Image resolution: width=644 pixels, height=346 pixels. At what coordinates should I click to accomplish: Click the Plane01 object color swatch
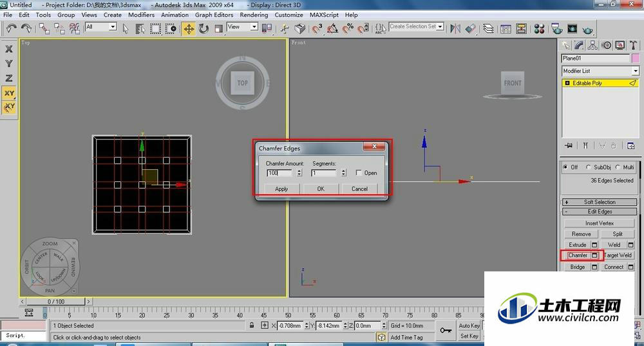point(636,59)
